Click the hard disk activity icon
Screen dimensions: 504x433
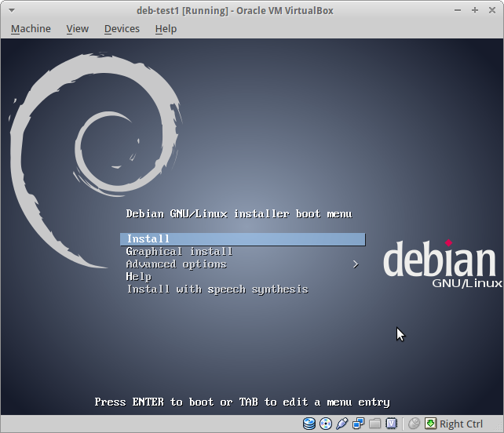309,424
